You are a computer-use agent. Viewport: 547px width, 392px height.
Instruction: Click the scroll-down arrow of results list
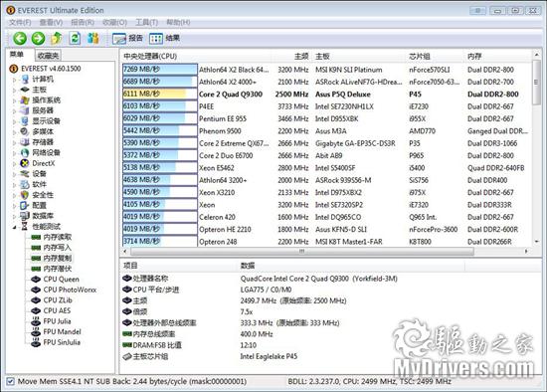536,242
